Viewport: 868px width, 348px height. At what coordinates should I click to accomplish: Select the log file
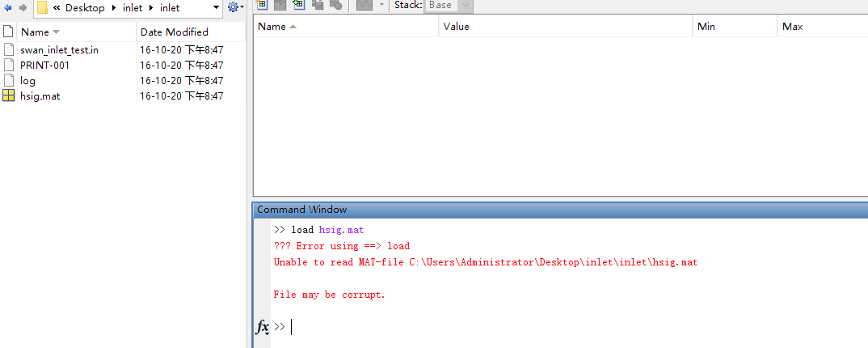click(x=28, y=80)
